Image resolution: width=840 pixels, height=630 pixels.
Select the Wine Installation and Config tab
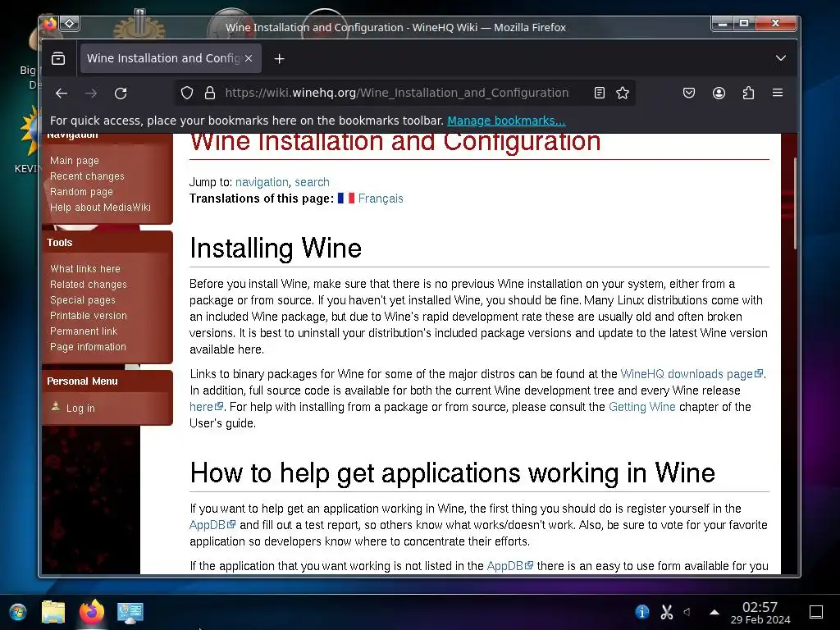(x=171, y=58)
